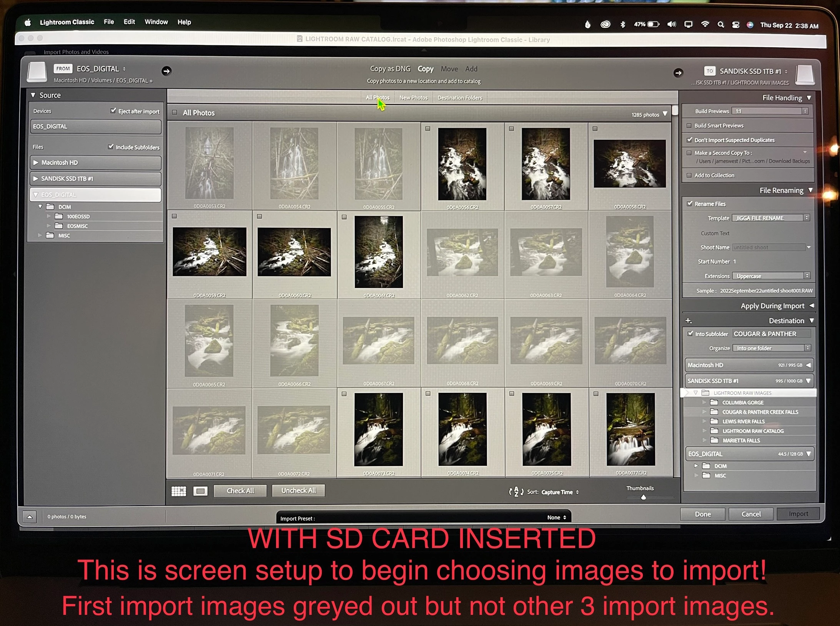Adjust the Thumbnails size slider
Viewport: 840px width, 626px height.
(x=643, y=497)
